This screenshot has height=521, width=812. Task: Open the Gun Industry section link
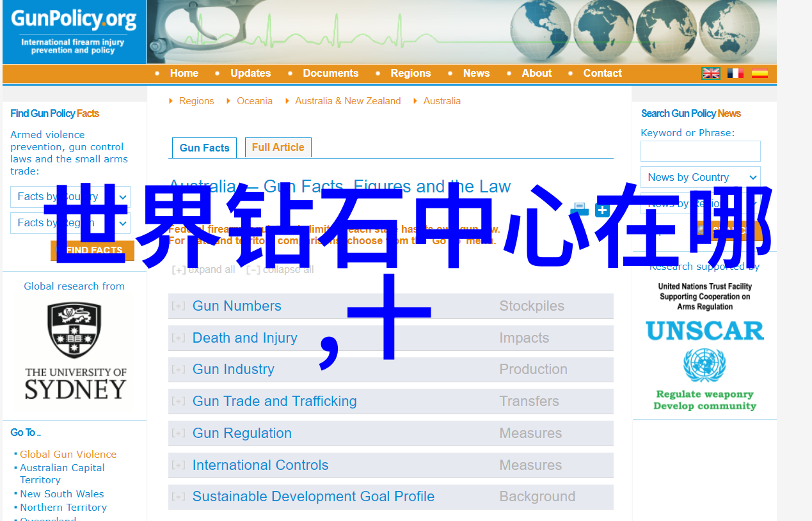pyautogui.click(x=234, y=369)
